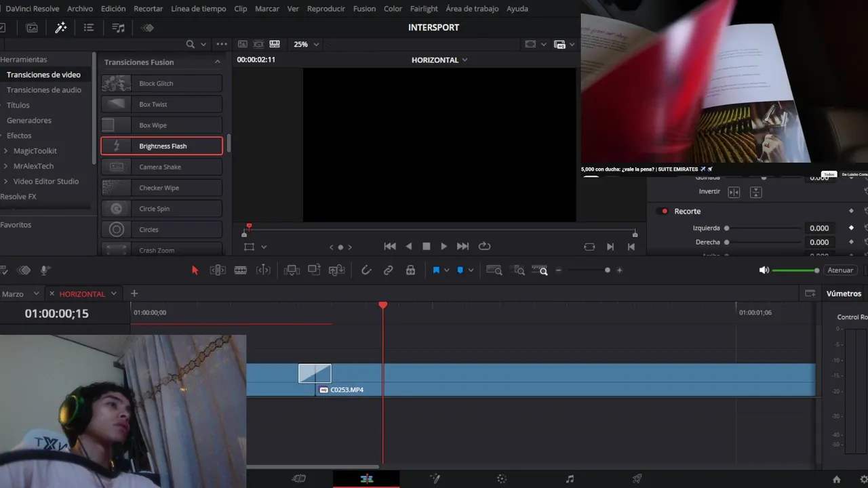Image resolution: width=868 pixels, height=488 pixels.
Task: Open the Effects Library wand icon
Action: (61, 28)
